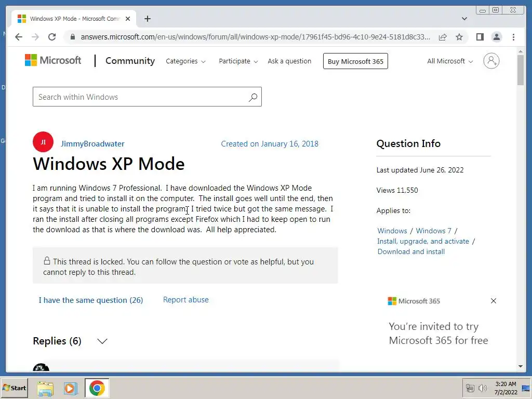This screenshot has height=399, width=532.
Task: Open Install, upgrade, and activate link
Action: [423, 241]
